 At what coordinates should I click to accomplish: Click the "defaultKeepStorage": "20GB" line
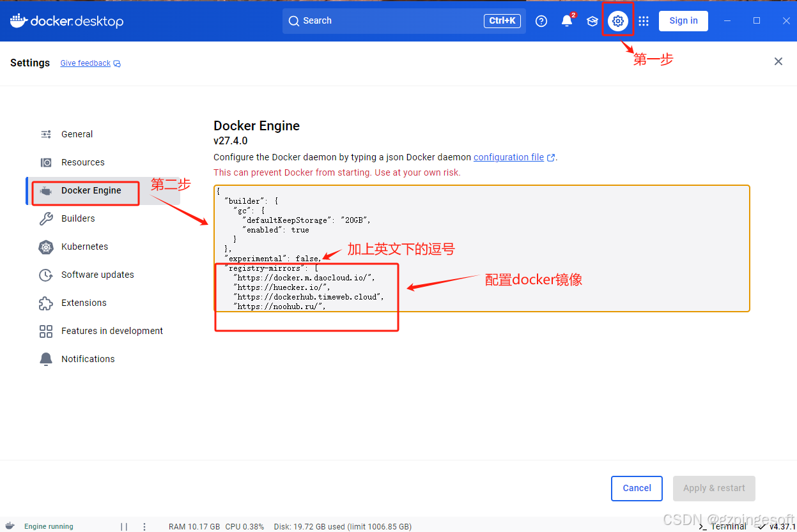pos(306,220)
